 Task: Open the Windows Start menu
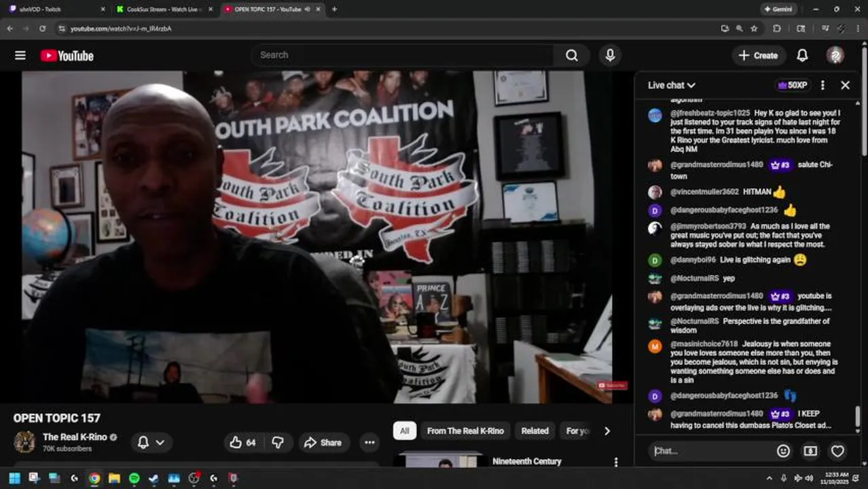(x=14, y=478)
